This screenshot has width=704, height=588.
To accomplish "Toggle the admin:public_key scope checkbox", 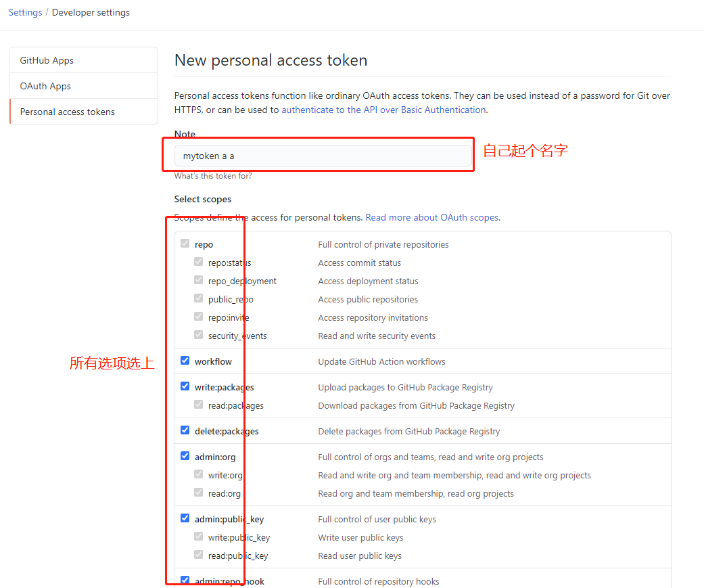I will [x=185, y=518].
